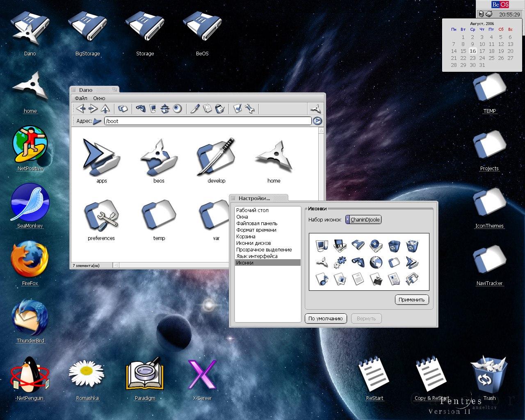Click the shuriken logo at Dano toolbar right

click(x=315, y=109)
